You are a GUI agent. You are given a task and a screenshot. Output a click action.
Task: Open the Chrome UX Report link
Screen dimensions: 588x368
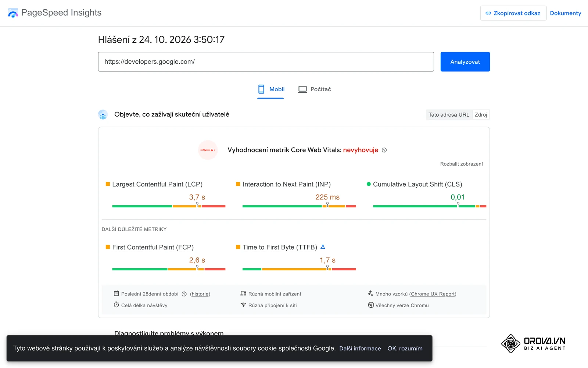433,294
